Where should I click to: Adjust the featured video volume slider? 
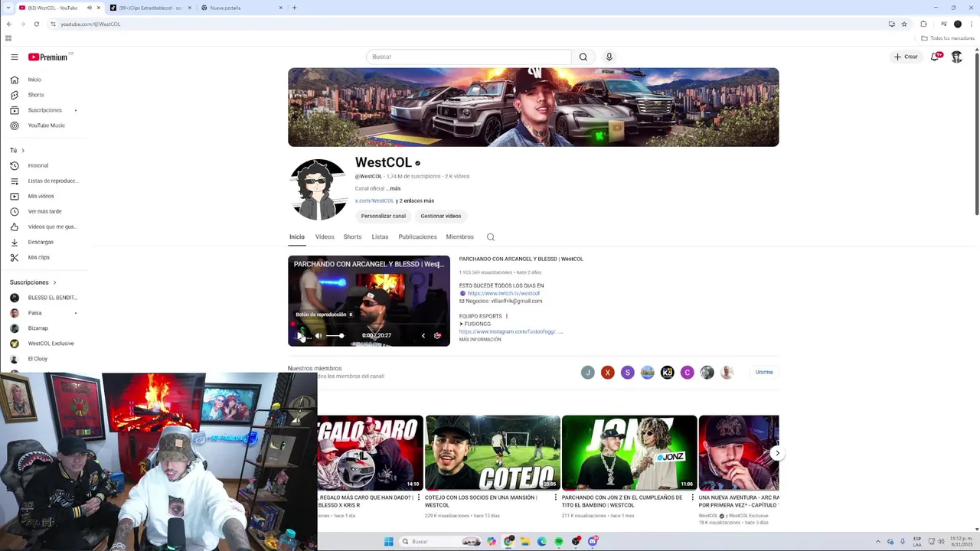(x=335, y=335)
